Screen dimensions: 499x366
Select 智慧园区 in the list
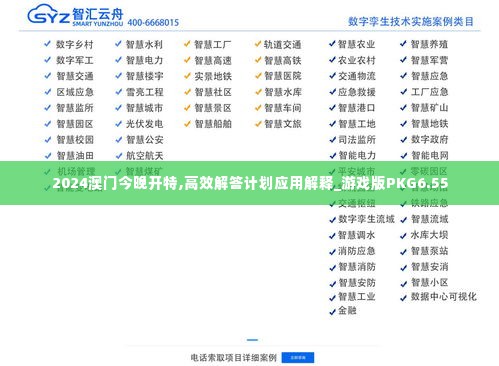pos(75,124)
